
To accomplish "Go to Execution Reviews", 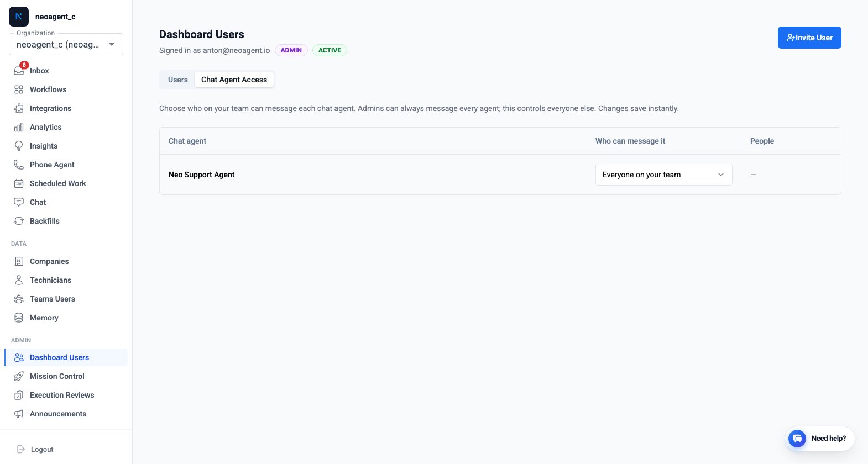I will click(66, 395).
